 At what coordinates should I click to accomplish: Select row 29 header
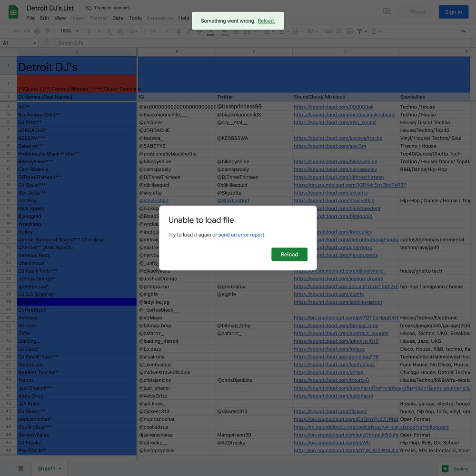(x=8, y=302)
